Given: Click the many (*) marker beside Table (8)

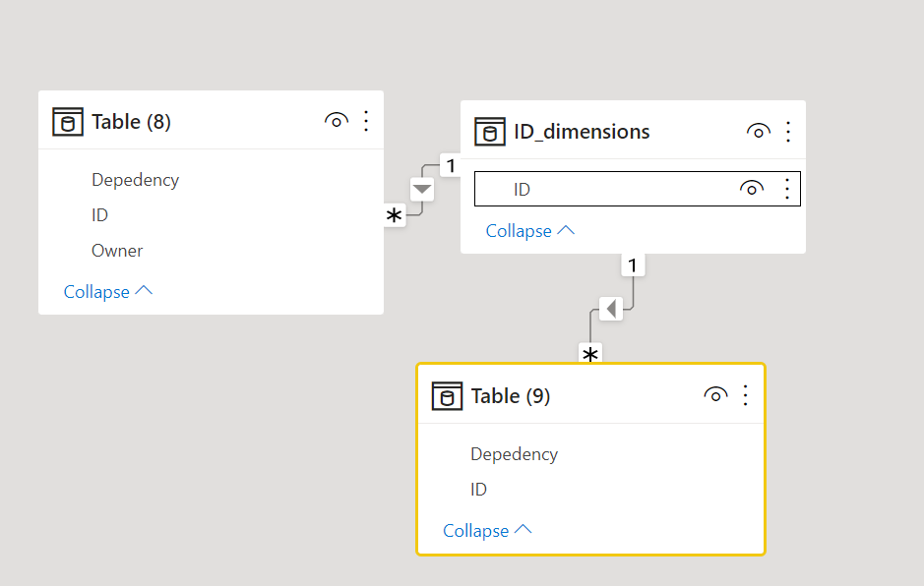Looking at the screenshot, I should [395, 215].
